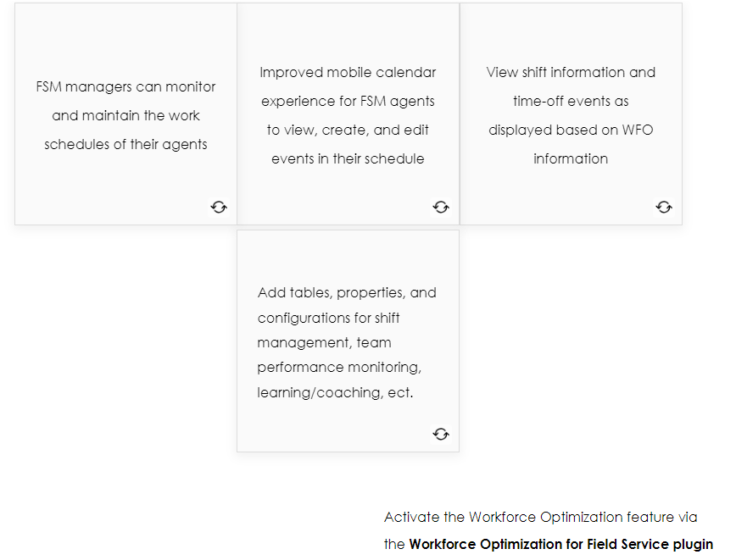Click 'displayed based on WFO' text
The height and width of the screenshot is (560, 736).
pos(571,130)
